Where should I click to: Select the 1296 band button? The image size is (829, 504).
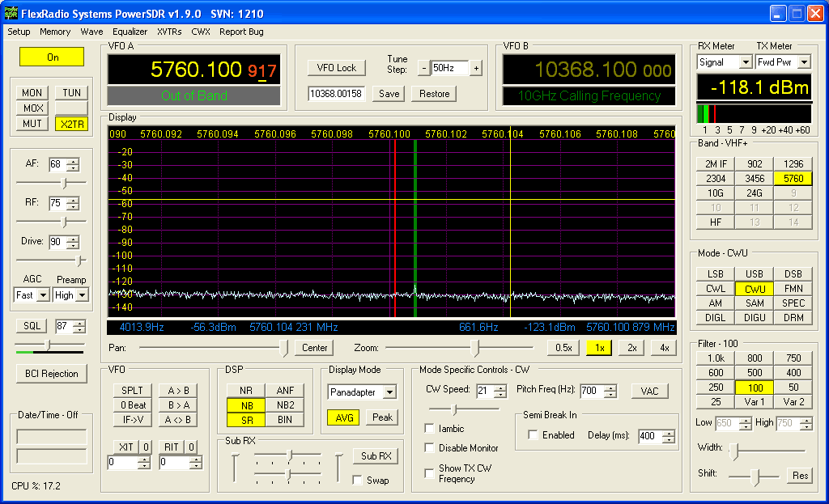(793, 164)
